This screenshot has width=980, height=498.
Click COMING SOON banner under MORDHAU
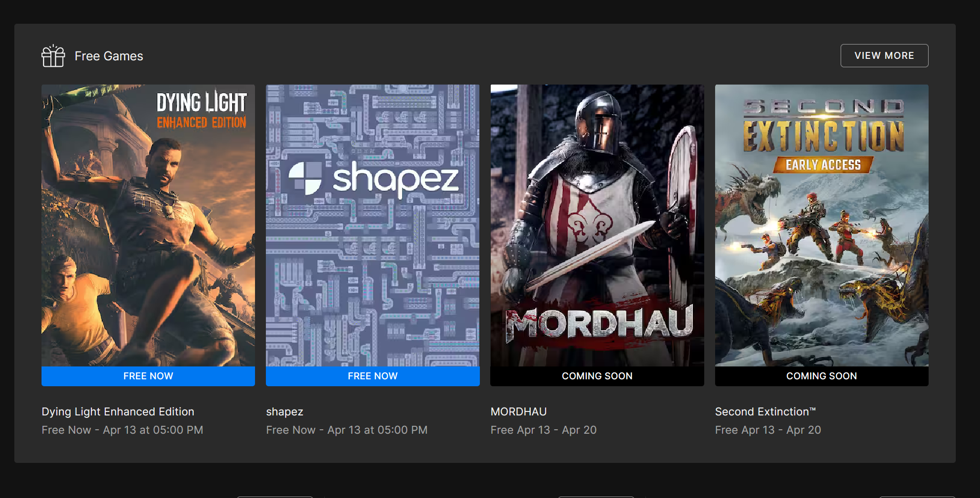tap(597, 376)
